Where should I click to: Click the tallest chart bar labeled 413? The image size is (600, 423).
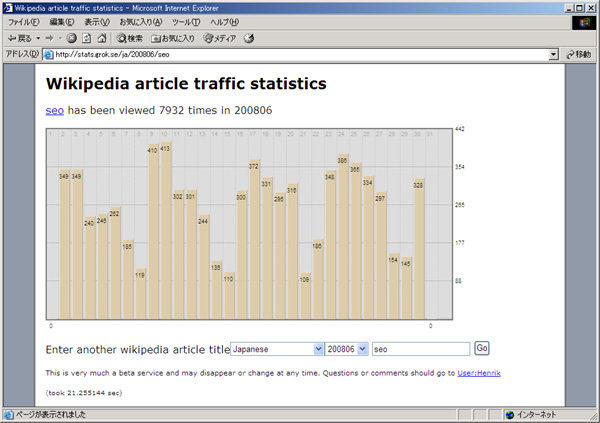165,232
